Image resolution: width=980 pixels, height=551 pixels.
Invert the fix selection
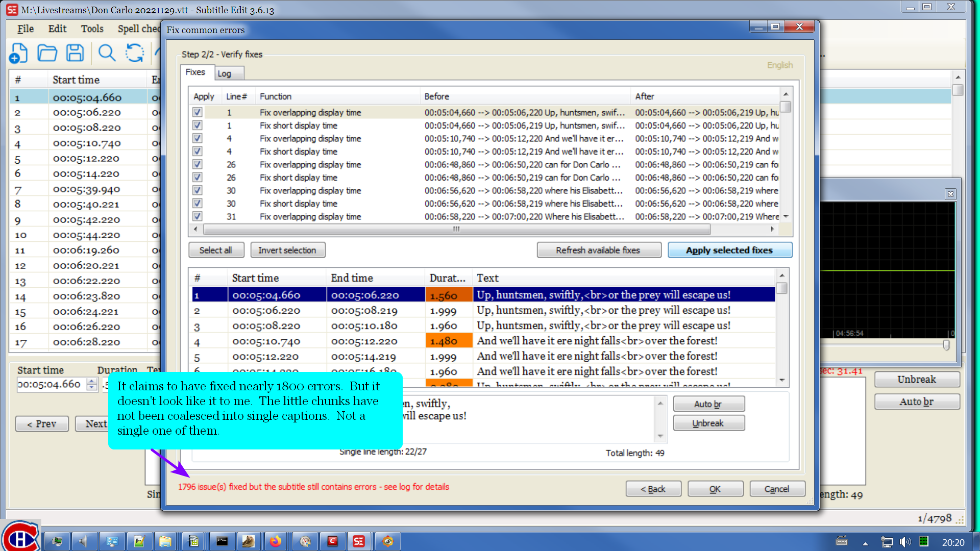tap(287, 250)
